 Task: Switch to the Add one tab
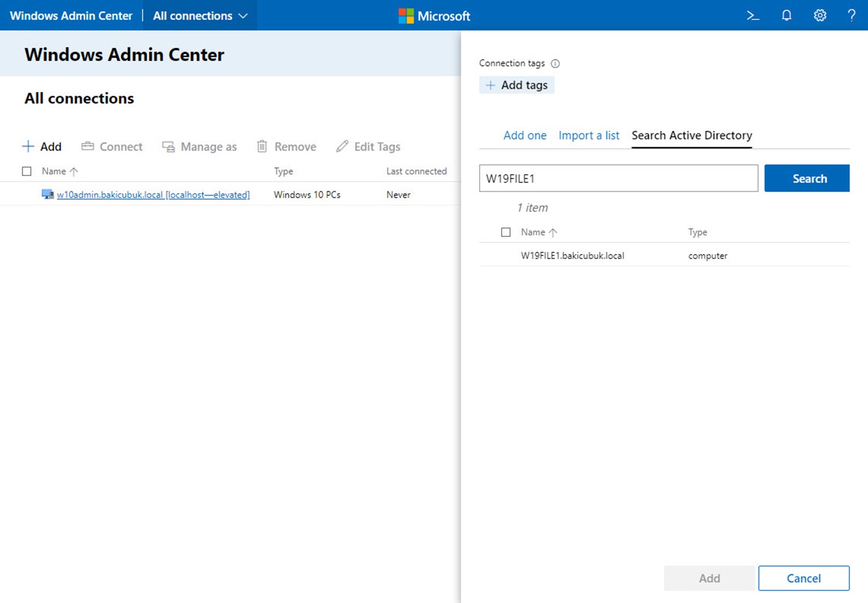coord(525,135)
